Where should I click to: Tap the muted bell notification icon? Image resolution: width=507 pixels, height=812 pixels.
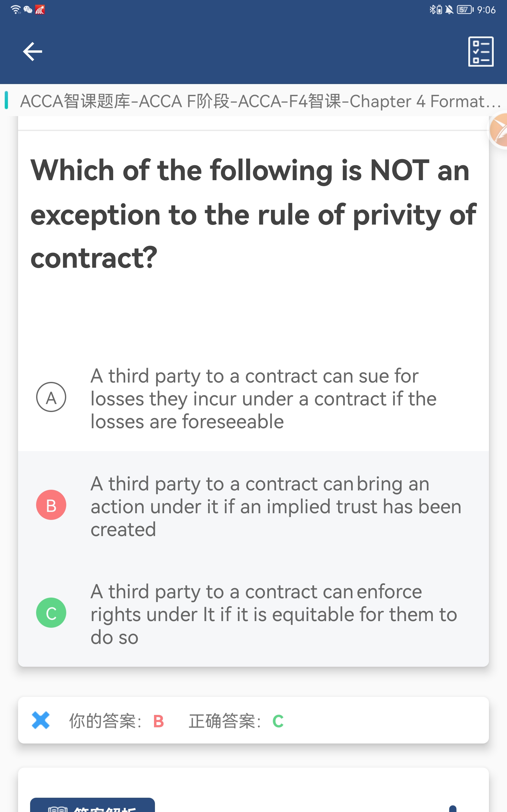coord(449,10)
